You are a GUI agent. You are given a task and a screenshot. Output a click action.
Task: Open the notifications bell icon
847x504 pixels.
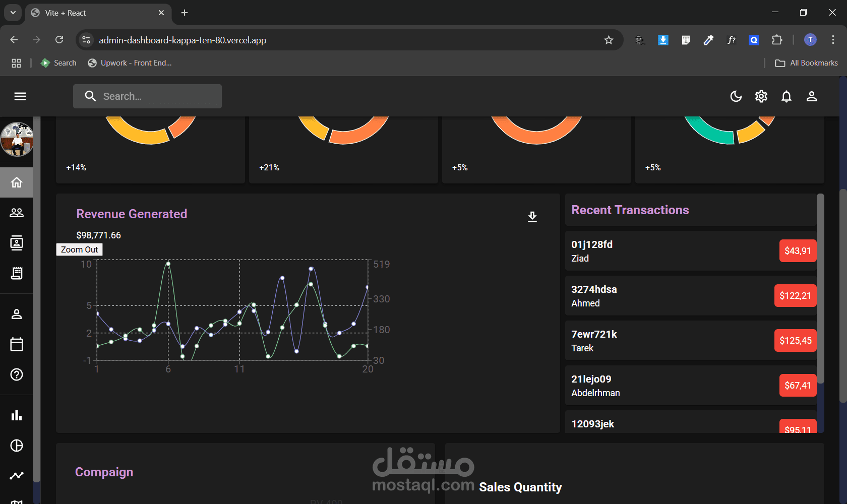pos(786,96)
